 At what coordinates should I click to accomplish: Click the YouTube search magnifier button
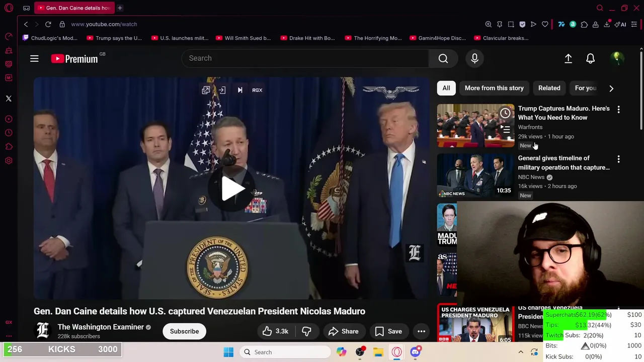coord(443,58)
